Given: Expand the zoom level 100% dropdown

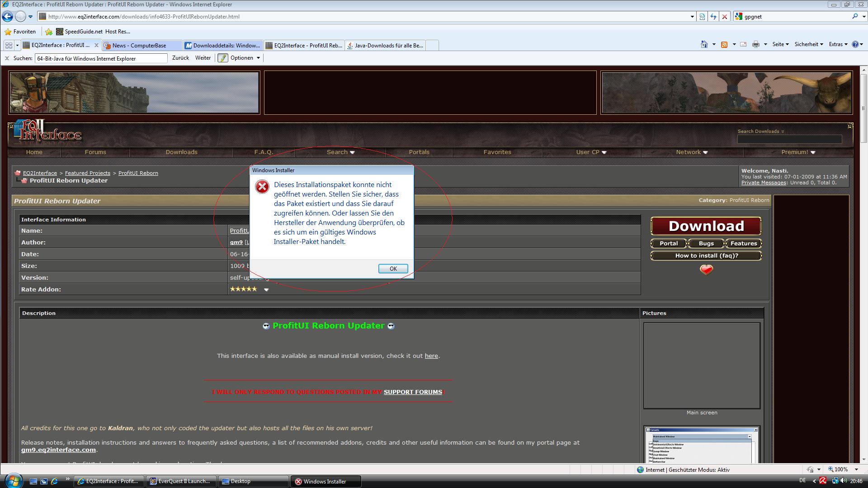Looking at the screenshot, I should click(856, 469).
